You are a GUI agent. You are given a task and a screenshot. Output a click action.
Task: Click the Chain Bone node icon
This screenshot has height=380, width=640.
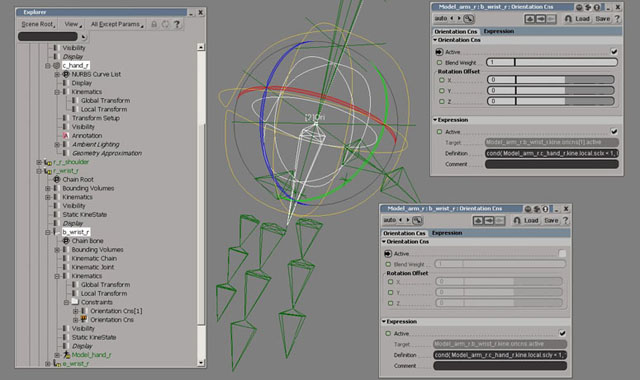[66, 241]
